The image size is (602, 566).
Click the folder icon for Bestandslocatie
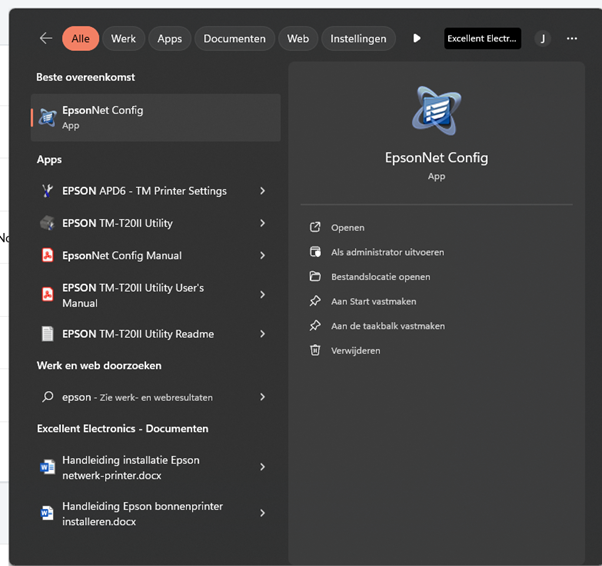coord(315,276)
